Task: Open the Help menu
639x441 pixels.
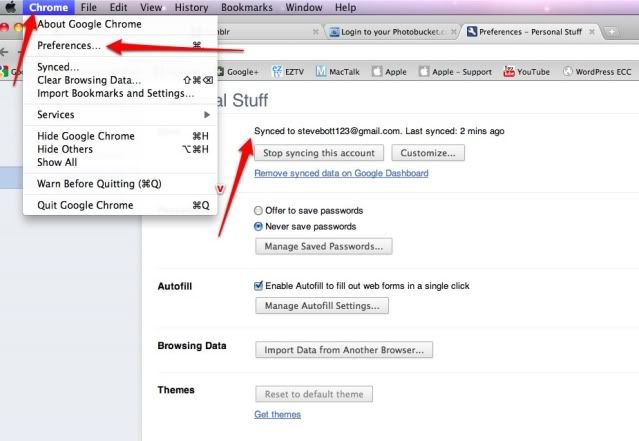Action: click(345, 7)
